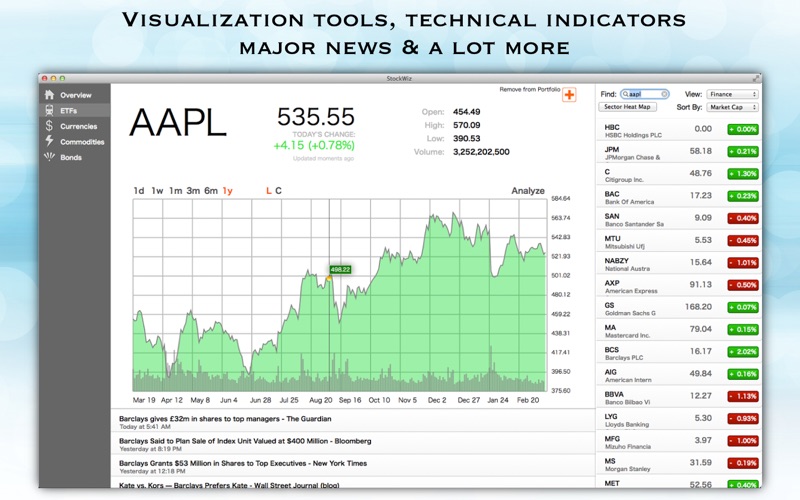Click the orange plus portfolio icon
Image resolution: width=800 pixels, height=500 pixels.
[569, 95]
